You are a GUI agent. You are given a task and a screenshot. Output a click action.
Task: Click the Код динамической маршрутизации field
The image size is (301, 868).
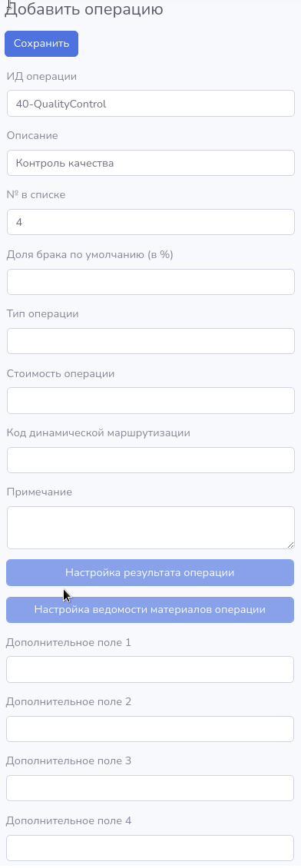[x=150, y=460]
